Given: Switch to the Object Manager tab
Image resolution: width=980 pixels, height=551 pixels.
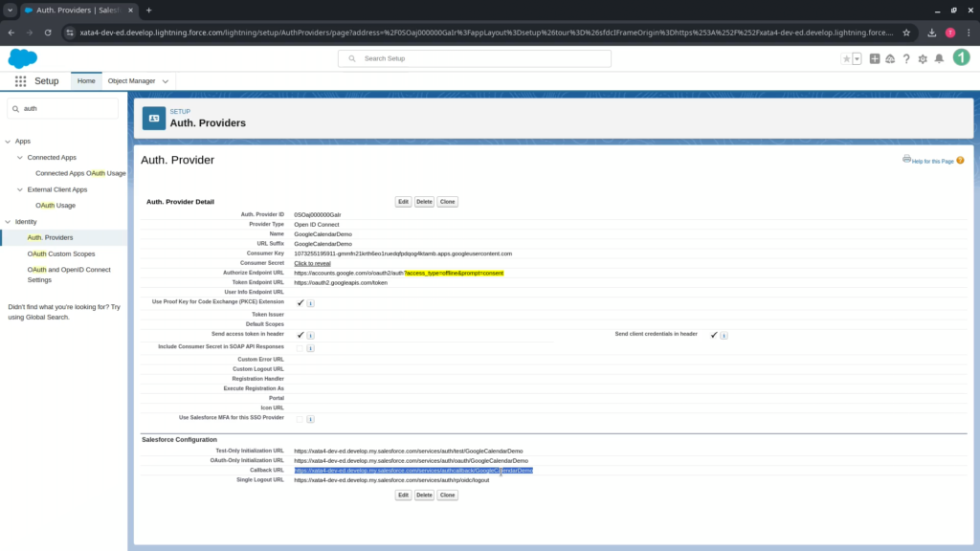Looking at the screenshot, I should pos(131,81).
